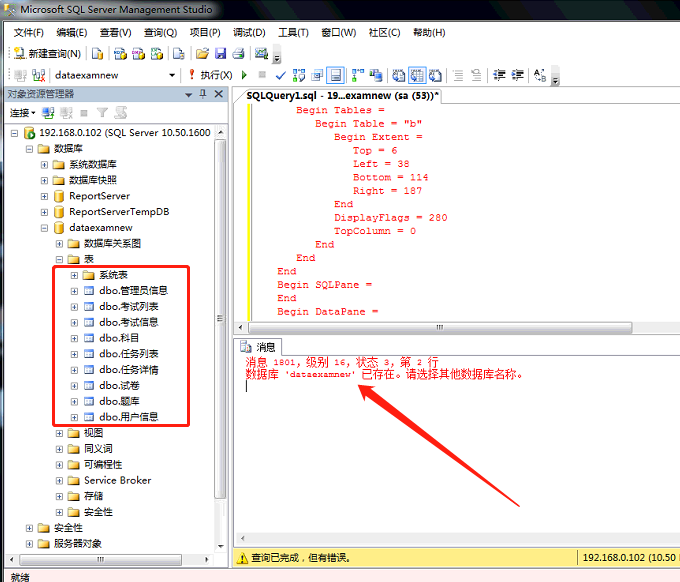Viewport: 680px width, 582px height.
Task: Open the dataexamnew database dropdown
Action: click(x=172, y=75)
